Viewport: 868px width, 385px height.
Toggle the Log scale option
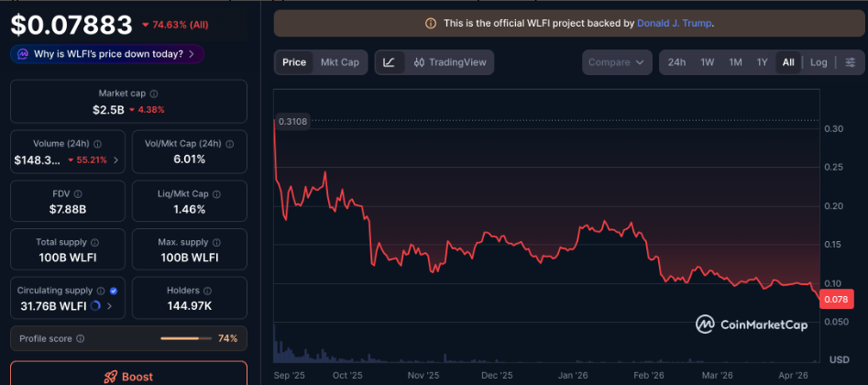point(819,62)
